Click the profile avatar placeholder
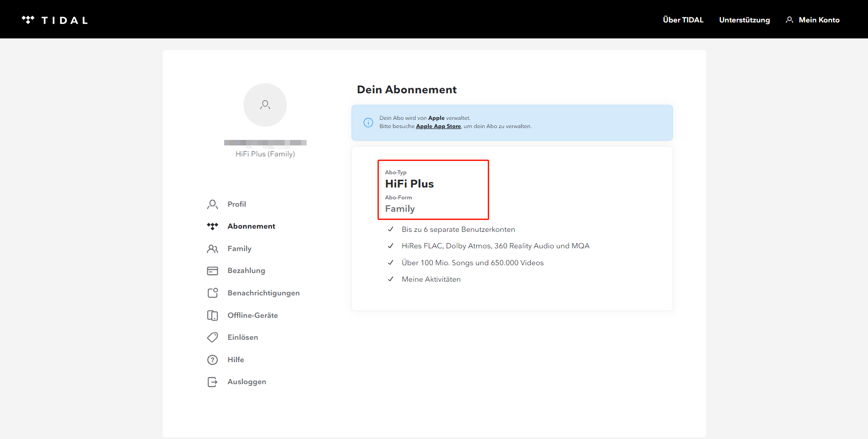This screenshot has width=868, height=439. click(265, 105)
